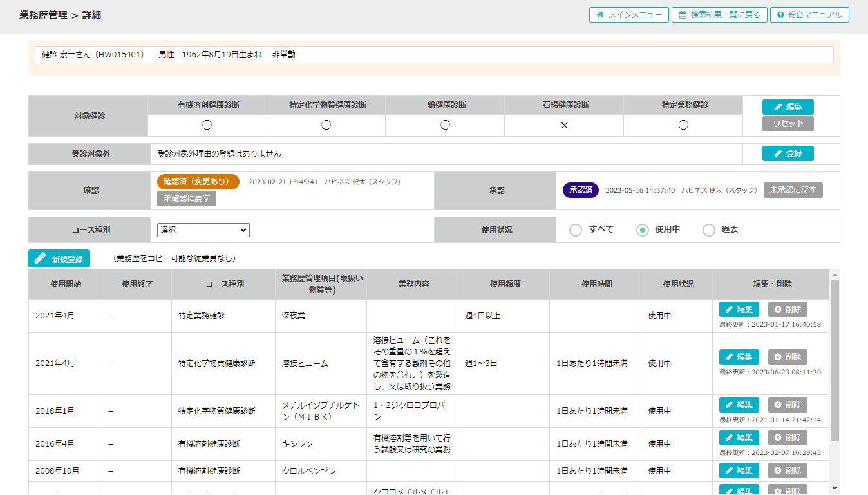
Task: Click 最終更新：2023-06-23 08:11:30 timestamp
Action: pos(770,372)
